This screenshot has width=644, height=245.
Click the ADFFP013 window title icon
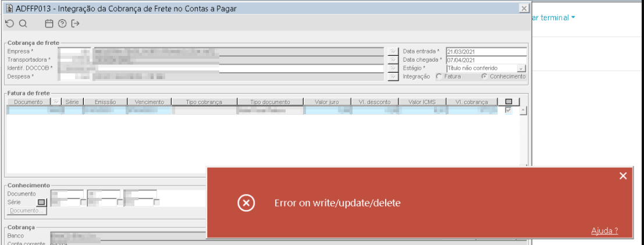[9, 8]
